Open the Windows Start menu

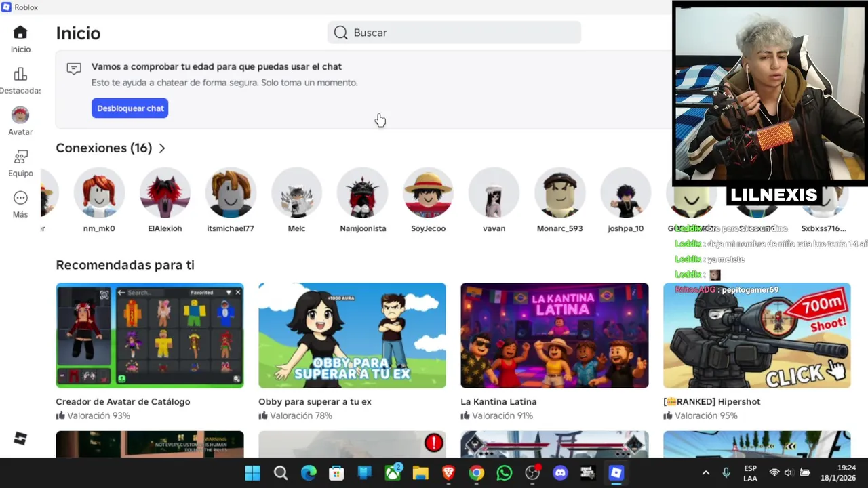pos(252,473)
